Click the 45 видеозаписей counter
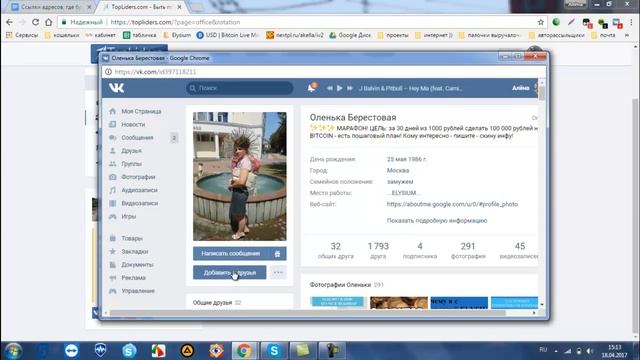The height and width of the screenshot is (360, 640). click(519, 251)
